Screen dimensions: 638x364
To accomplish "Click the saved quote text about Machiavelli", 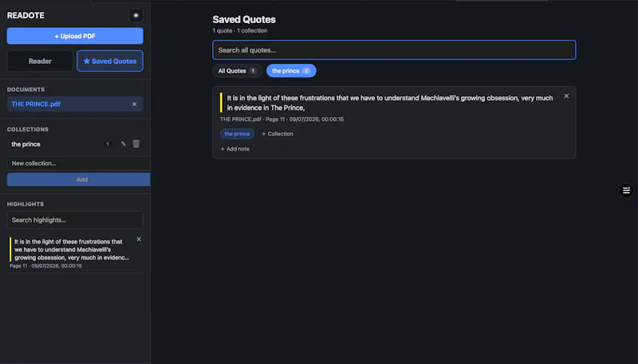I will 390,103.
